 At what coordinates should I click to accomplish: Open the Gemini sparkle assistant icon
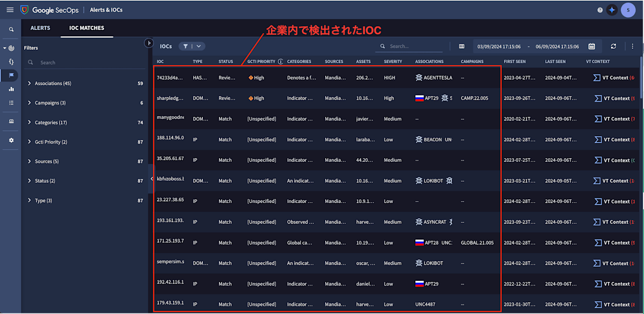coord(612,10)
